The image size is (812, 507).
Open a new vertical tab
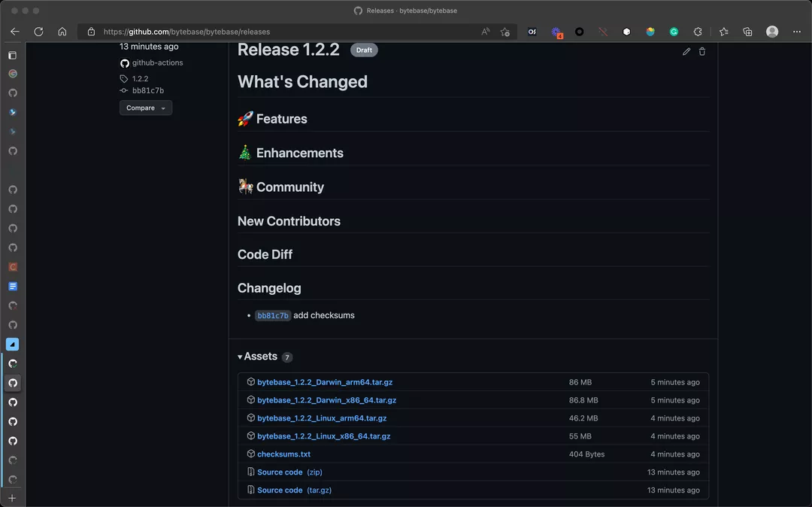(12, 498)
